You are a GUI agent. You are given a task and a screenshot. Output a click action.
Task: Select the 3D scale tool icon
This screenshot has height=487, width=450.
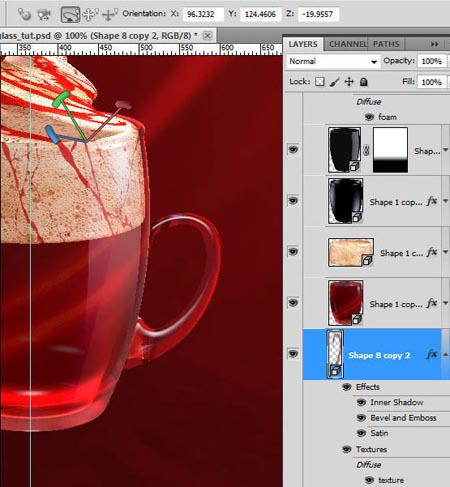(x=110, y=14)
